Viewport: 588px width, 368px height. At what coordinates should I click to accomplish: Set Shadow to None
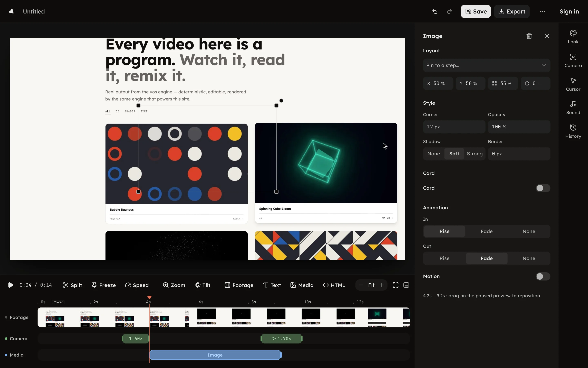tap(434, 154)
